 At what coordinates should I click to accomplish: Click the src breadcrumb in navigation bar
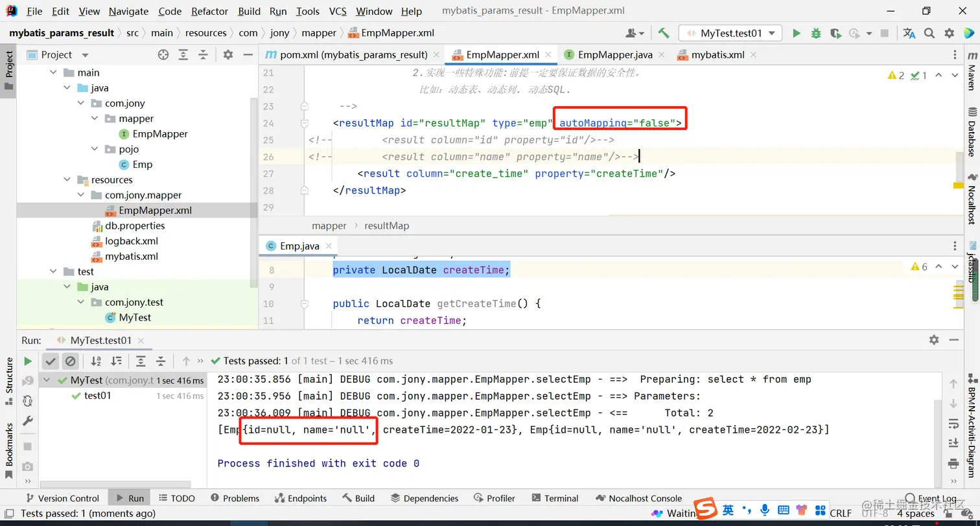[x=132, y=33]
